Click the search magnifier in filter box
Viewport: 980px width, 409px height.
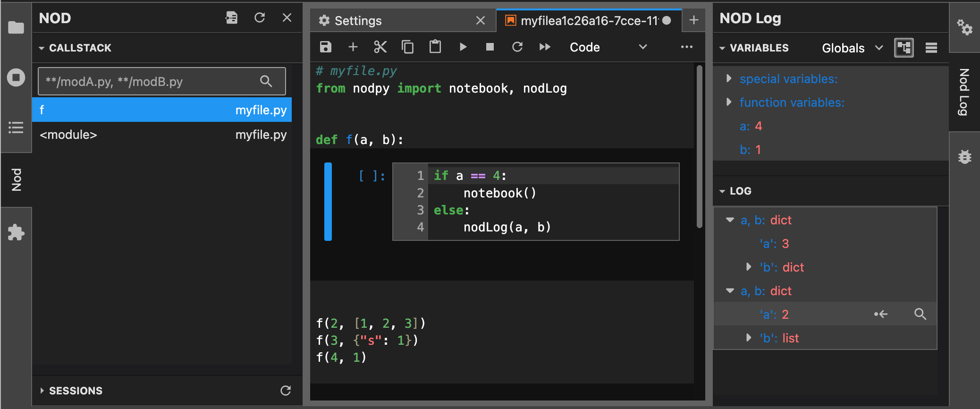(266, 81)
